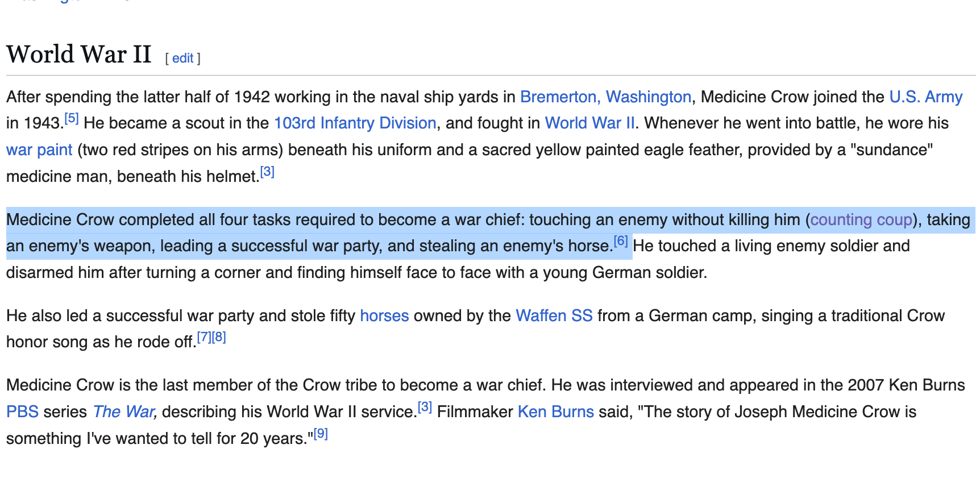Screen dimensions: 980x482
Task: Open the italic The War link
Action: (124, 412)
